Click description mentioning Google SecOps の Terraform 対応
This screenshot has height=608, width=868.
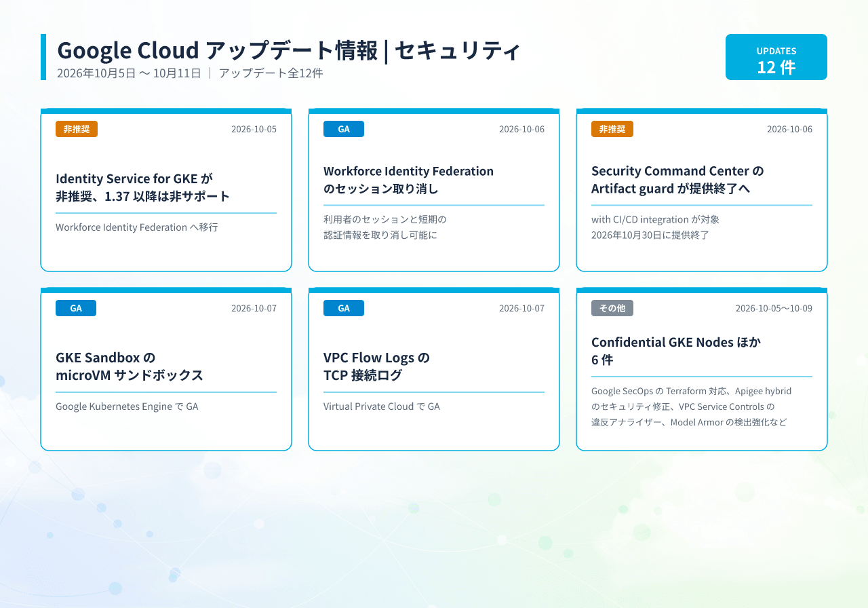[x=692, y=406]
